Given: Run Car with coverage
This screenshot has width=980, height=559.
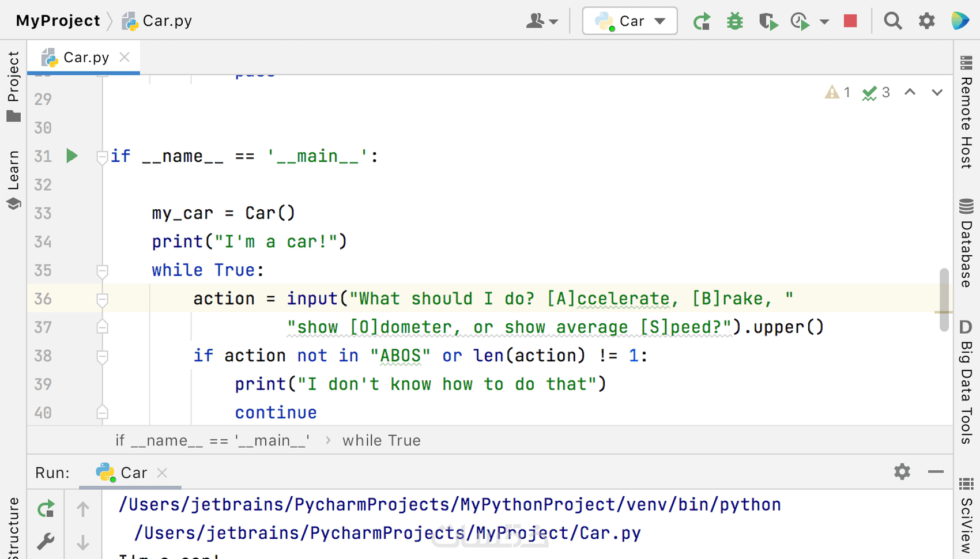Looking at the screenshot, I should pyautogui.click(x=768, y=22).
